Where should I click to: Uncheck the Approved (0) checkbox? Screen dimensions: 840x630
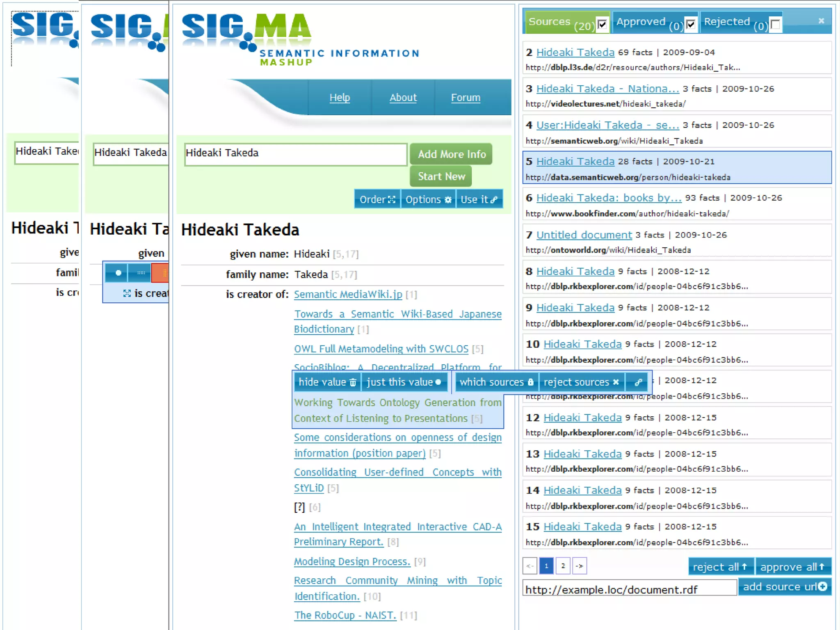[x=691, y=25]
